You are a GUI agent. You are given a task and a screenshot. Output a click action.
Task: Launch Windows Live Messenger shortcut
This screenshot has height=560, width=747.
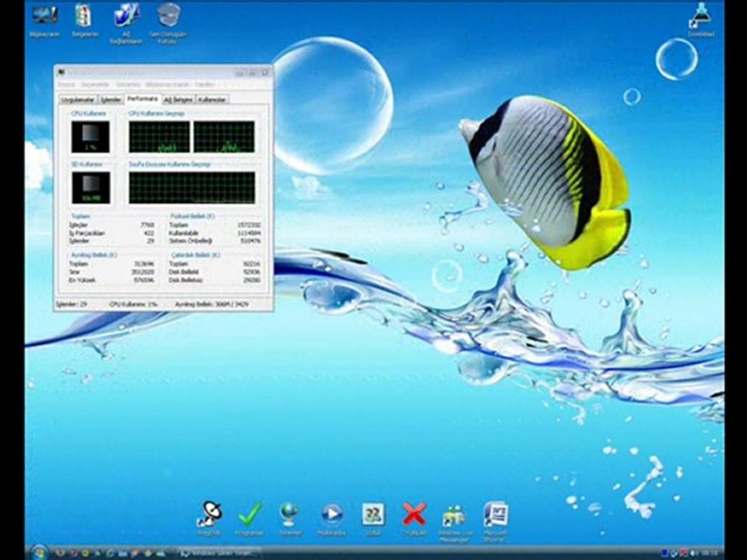454,523
